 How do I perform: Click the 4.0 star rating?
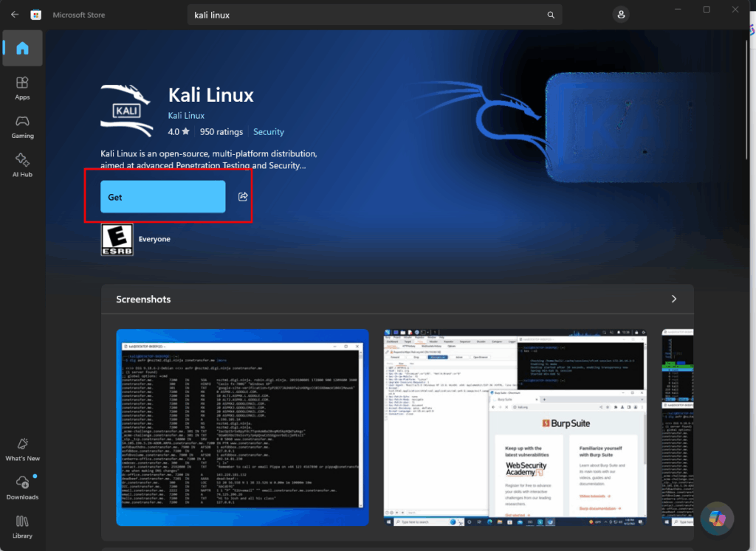tap(179, 132)
